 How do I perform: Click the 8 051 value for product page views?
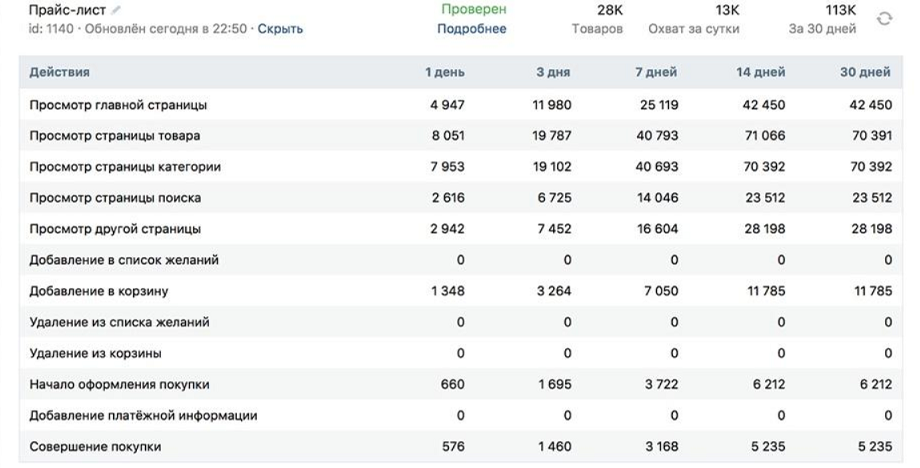pos(448,135)
